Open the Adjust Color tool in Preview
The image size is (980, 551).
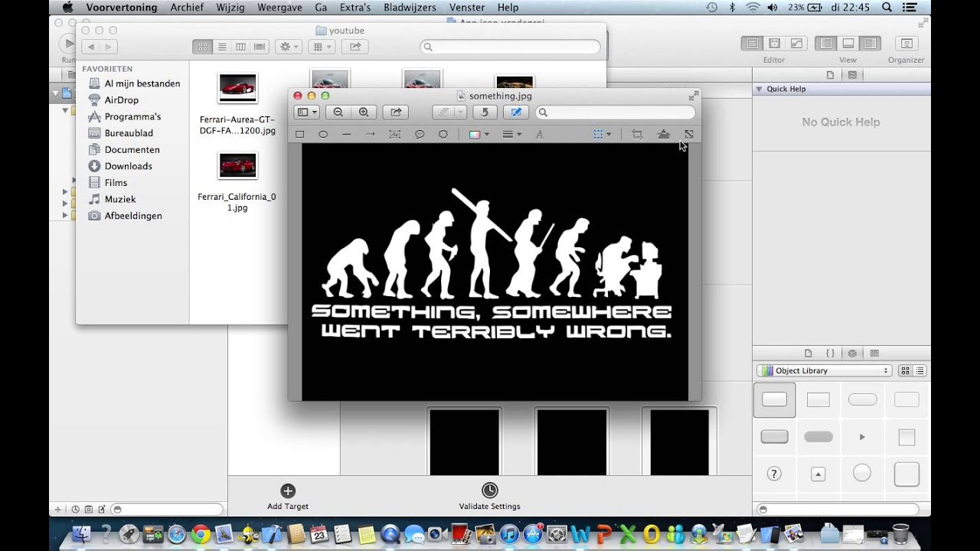click(x=663, y=134)
